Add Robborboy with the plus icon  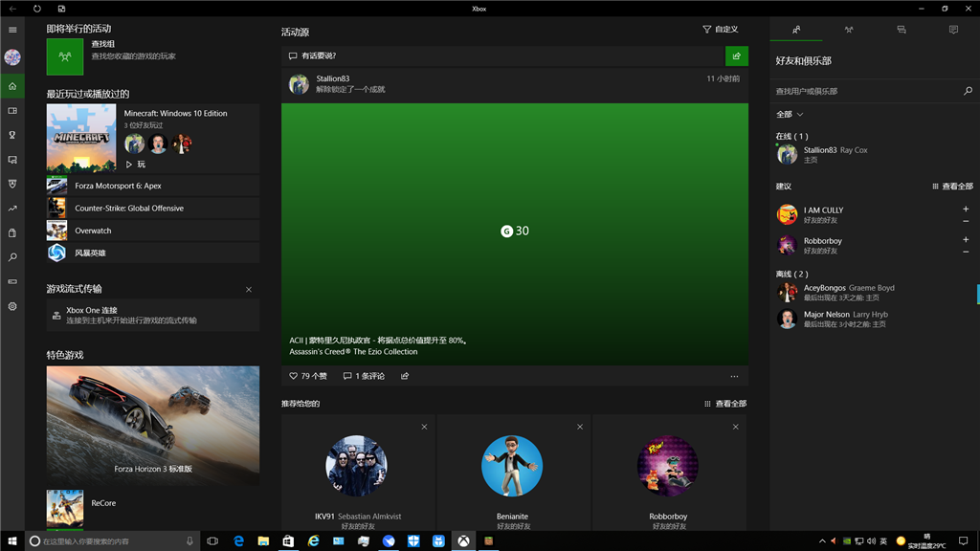(x=966, y=239)
